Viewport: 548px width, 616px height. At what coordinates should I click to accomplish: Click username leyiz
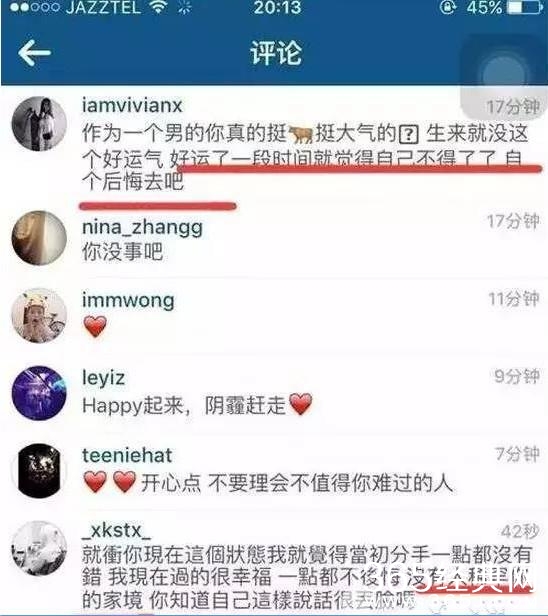[103, 378]
